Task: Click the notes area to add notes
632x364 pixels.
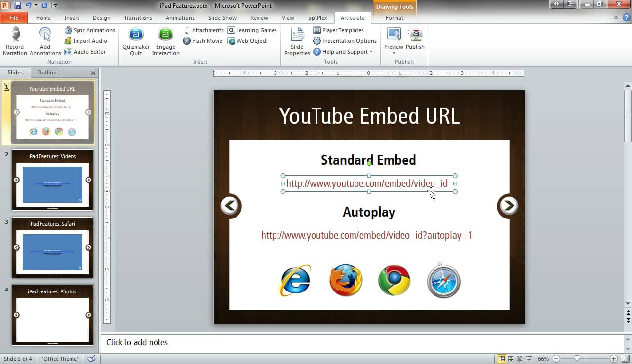Action: point(363,342)
